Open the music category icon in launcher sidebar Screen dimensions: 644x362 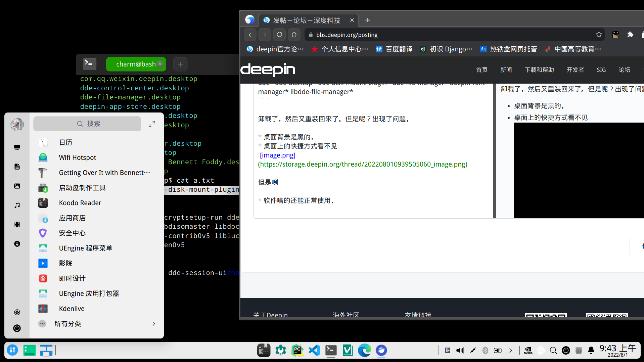[x=17, y=205]
